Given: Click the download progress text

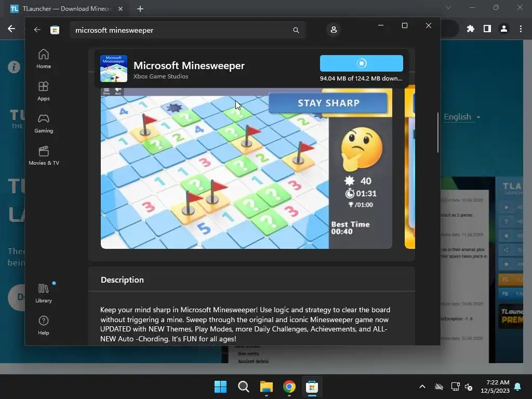Looking at the screenshot, I should tap(361, 78).
